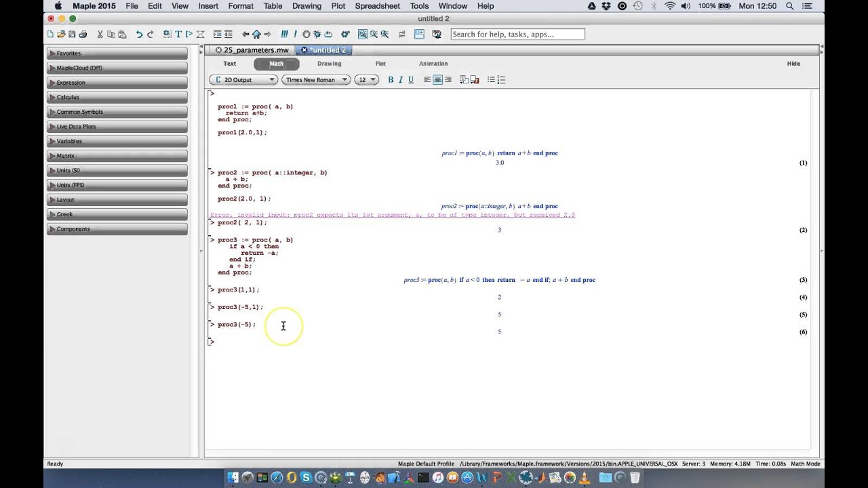Image resolution: width=868 pixels, height=488 pixels.
Task: Open the Maple help icon in toolbar
Action: tap(437, 34)
